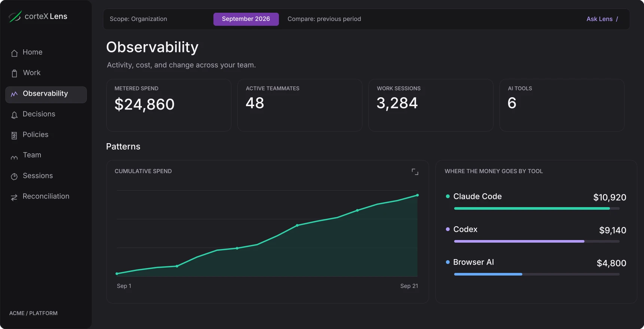Click the green dot beside Claude Code
644x329 pixels.
(x=448, y=196)
